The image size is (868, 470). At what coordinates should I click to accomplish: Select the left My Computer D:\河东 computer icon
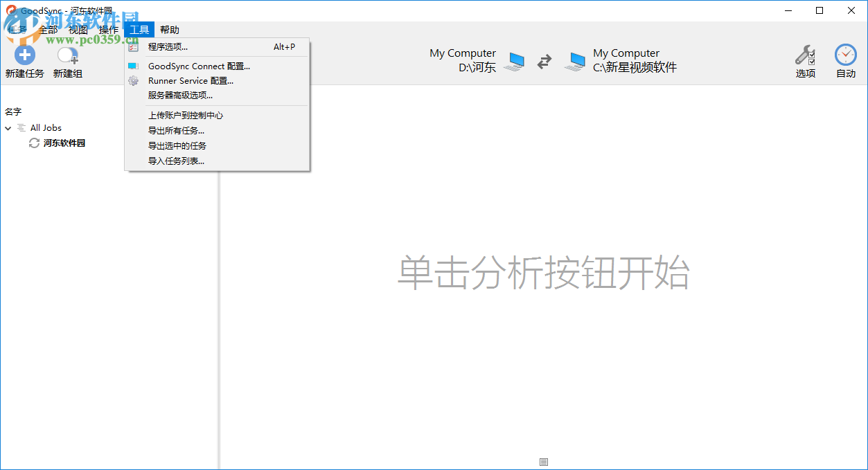[x=514, y=61]
